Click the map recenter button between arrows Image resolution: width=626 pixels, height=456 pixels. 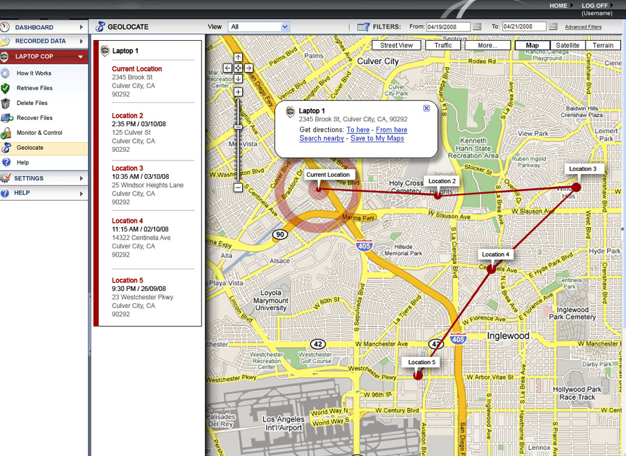pyautogui.click(x=238, y=68)
